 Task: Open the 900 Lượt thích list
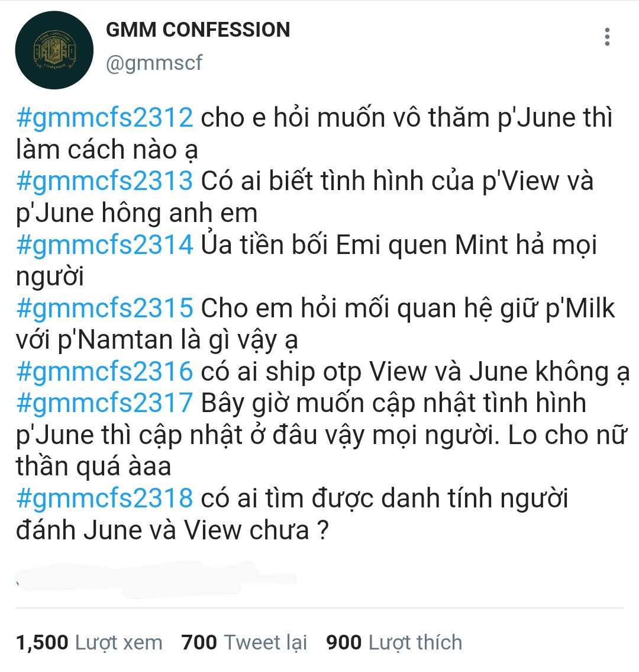(x=394, y=642)
